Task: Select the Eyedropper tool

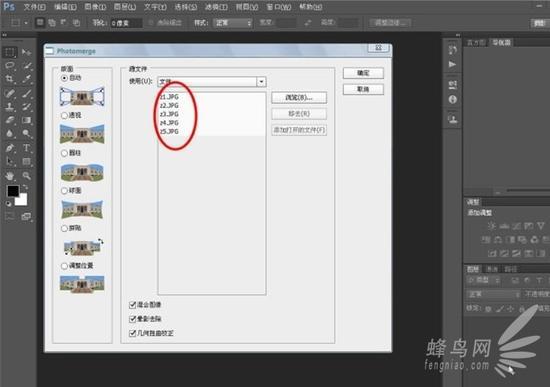Action: 27,79
